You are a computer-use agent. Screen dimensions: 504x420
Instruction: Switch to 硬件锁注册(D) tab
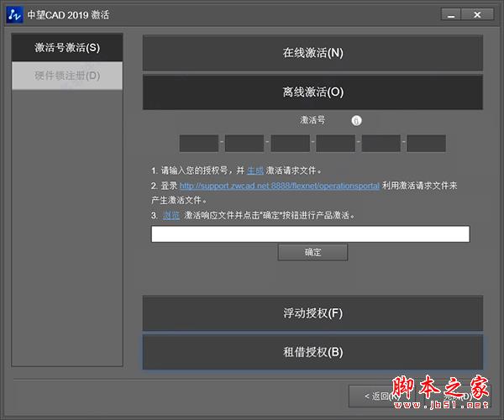[67, 76]
